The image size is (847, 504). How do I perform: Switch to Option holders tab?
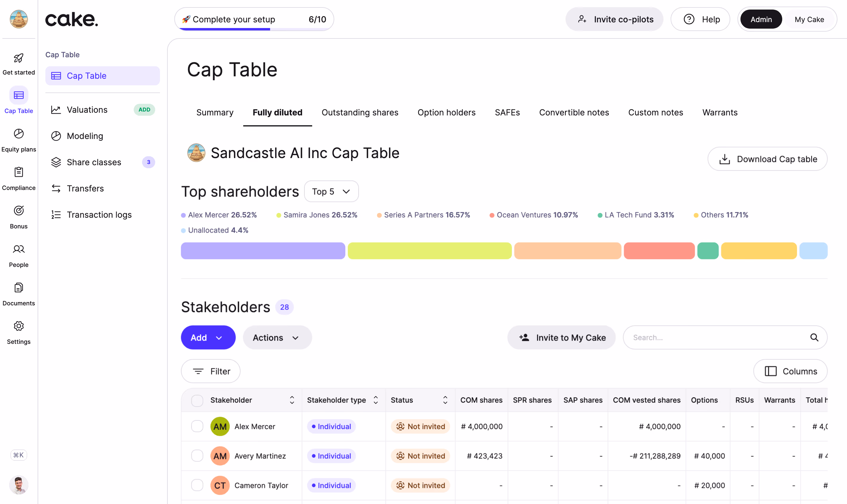pyautogui.click(x=446, y=112)
